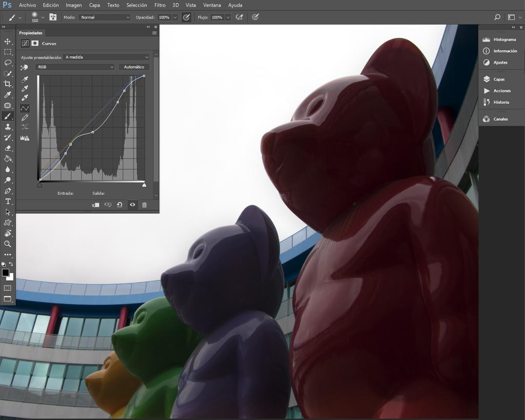525x420 pixels.
Task: Reset Curves adjustment to defaults
Action: (119, 205)
